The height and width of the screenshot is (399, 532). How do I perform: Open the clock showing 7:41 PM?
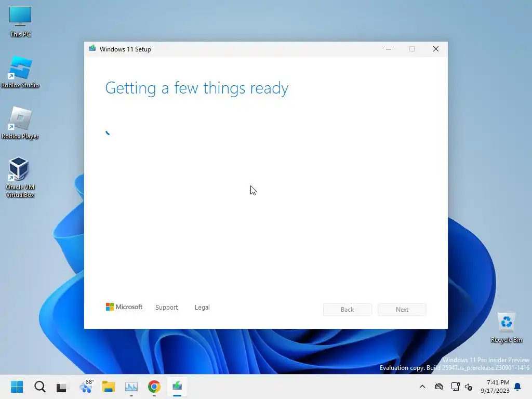[495, 387]
